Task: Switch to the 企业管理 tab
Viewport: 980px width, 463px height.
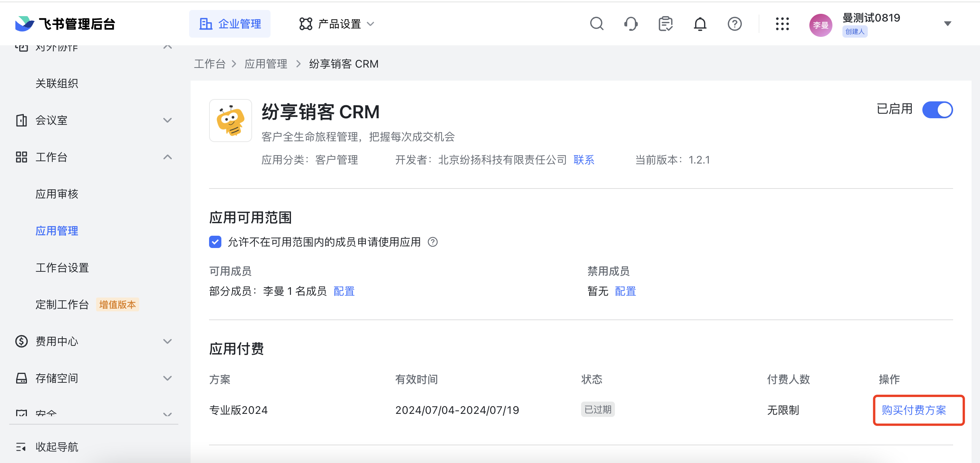Action: [x=230, y=24]
